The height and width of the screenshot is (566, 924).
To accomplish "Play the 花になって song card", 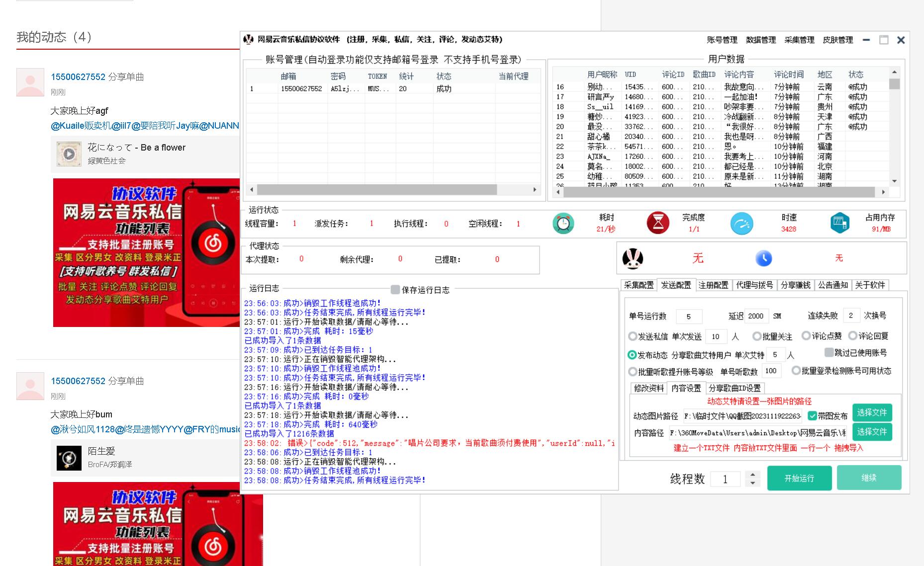I will click(69, 154).
